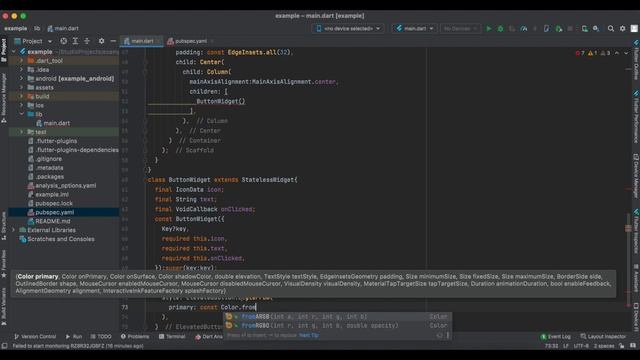640x360 pixels.
Task: Click the red errors count indicator
Action: click(580, 53)
